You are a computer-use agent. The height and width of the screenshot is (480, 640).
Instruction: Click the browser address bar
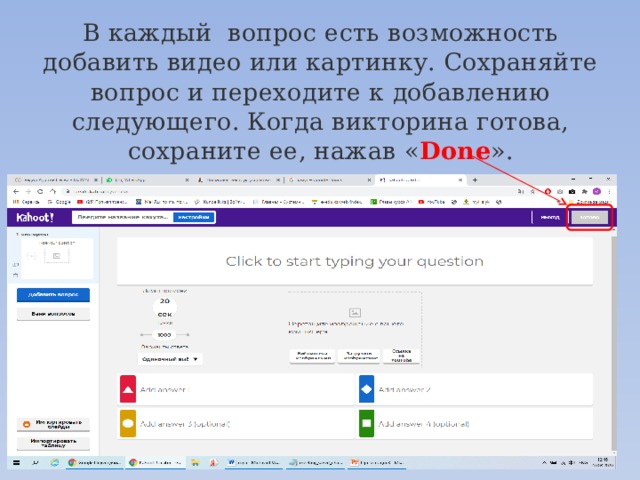click(286, 191)
